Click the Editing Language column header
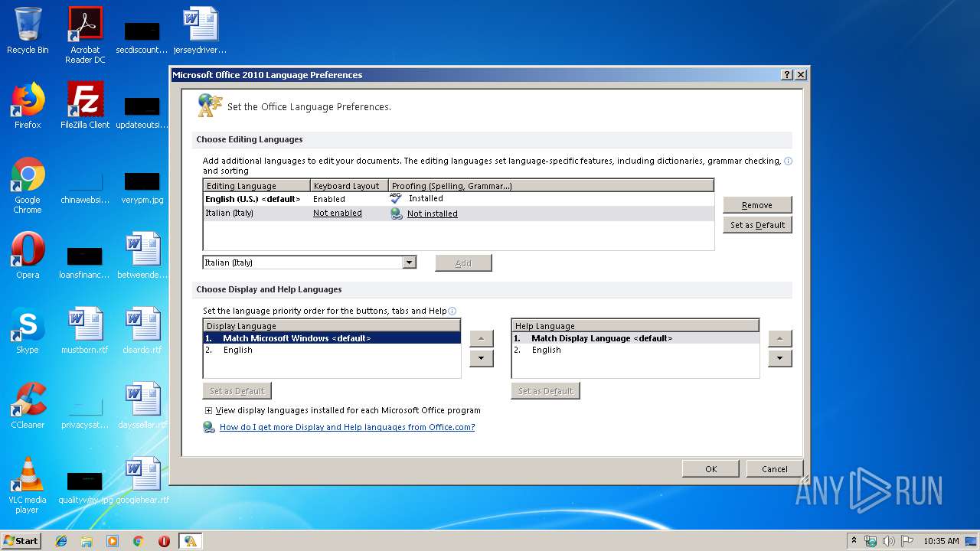Viewport: 980px width, 551px height. (256, 186)
